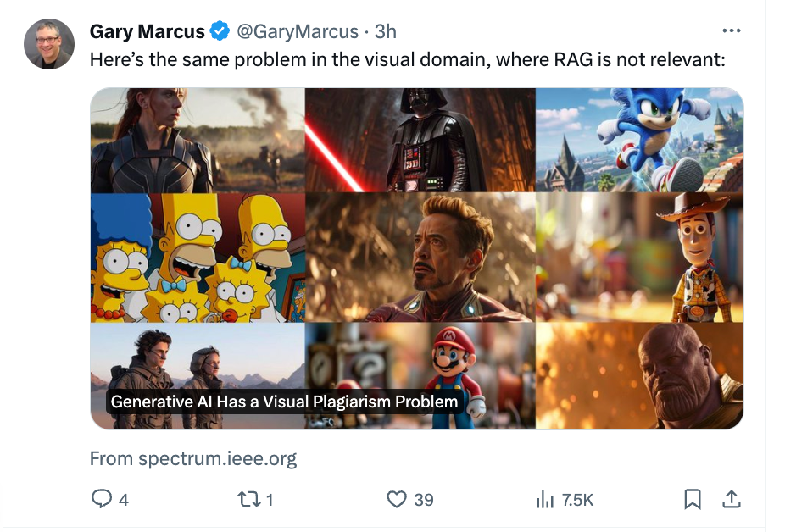Open Gary Marcus profile avatar photo
This screenshot has width=785, height=532.
tap(49, 44)
